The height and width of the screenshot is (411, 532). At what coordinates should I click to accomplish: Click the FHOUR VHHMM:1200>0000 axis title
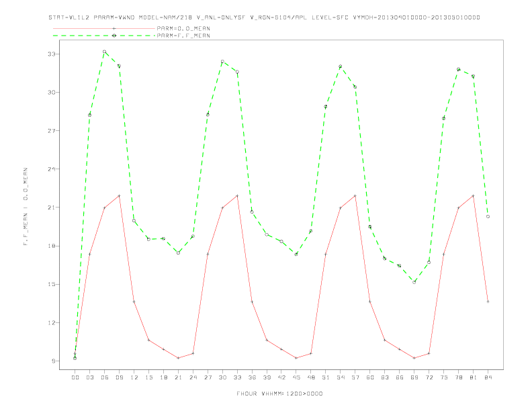click(279, 394)
